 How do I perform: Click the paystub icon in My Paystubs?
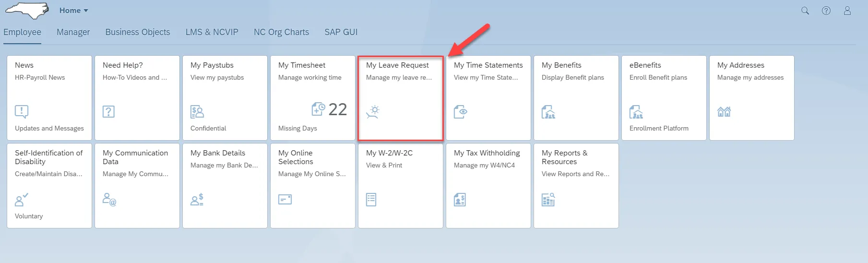coord(197,112)
